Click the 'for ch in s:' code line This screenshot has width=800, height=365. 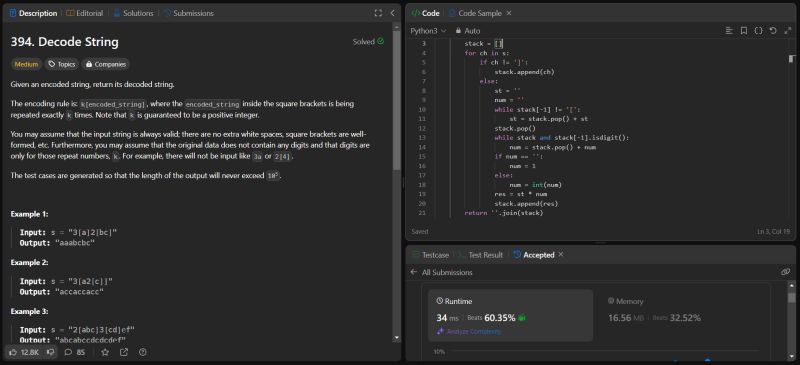pos(487,53)
